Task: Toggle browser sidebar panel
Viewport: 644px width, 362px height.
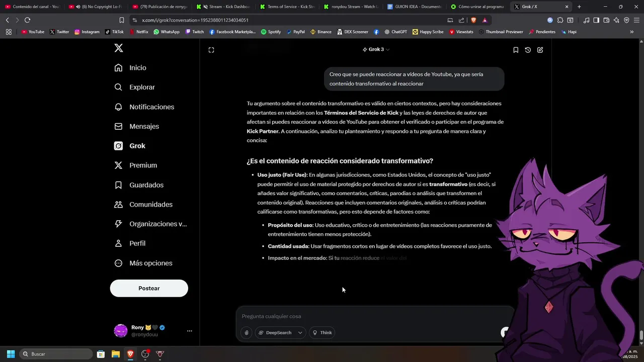Action: pos(596,20)
